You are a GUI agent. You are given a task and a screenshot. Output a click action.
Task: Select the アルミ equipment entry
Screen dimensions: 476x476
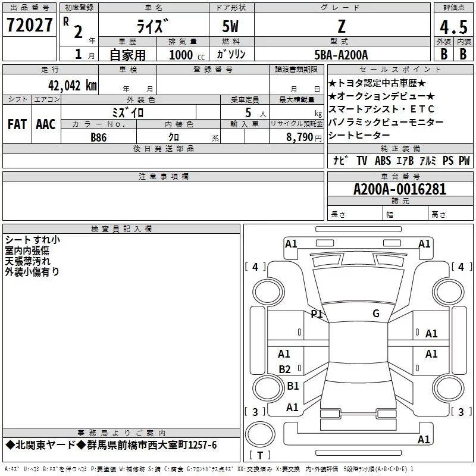428,161
